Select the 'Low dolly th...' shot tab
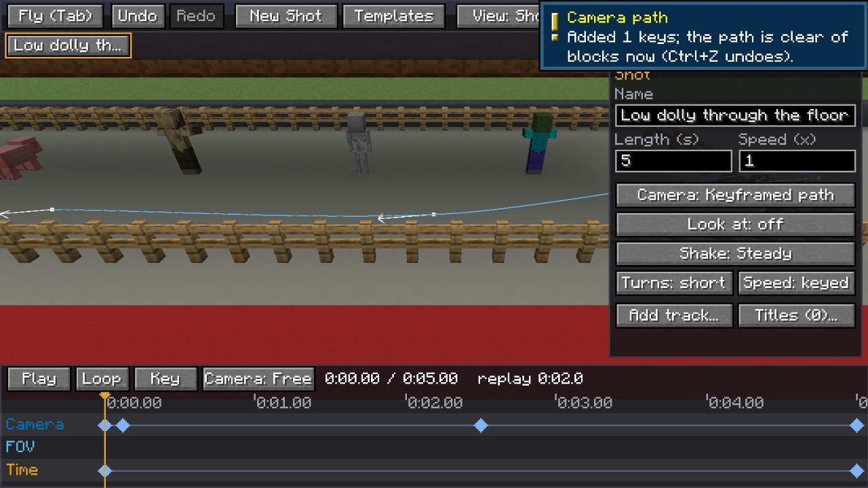 coord(68,45)
